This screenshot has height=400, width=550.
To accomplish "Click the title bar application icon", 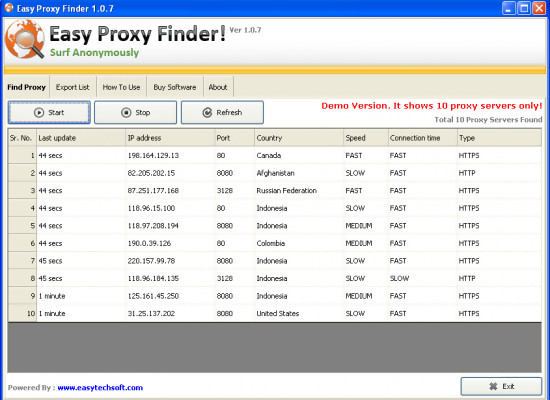I will (x=9, y=8).
